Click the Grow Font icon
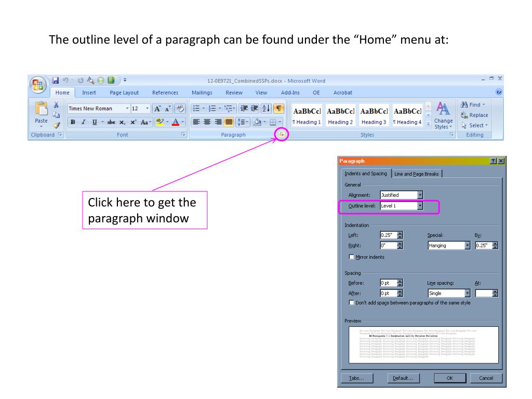The image size is (532, 399). pyautogui.click(x=157, y=109)
